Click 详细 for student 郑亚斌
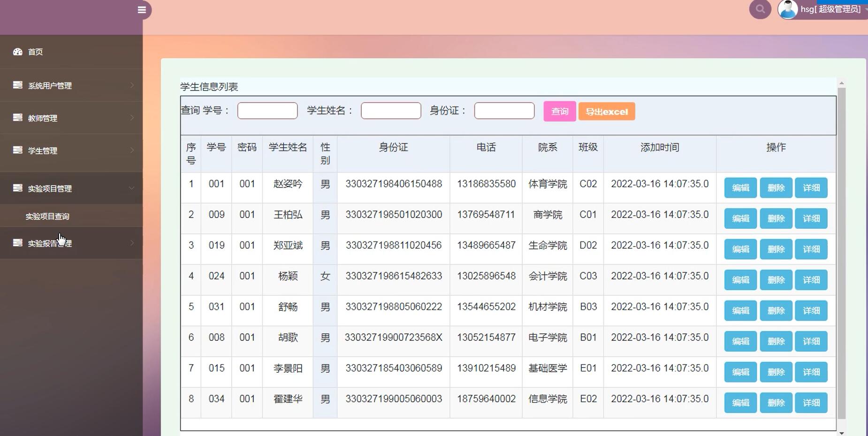Viewport: 868px width, 436px height. [811, 249]
